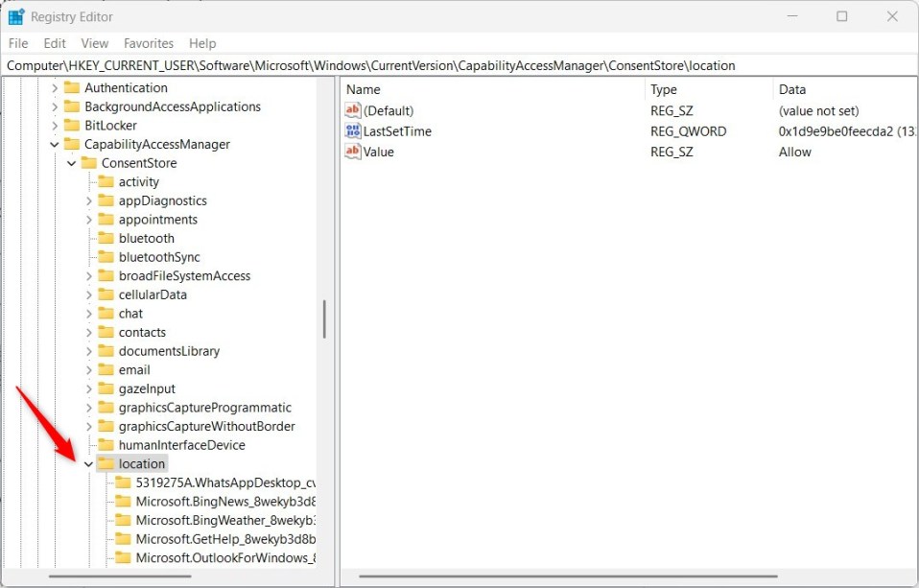The image size is (919, 588).
Task: Select the CapabilityAccessManager folder icon
Action: click(72, 144)
